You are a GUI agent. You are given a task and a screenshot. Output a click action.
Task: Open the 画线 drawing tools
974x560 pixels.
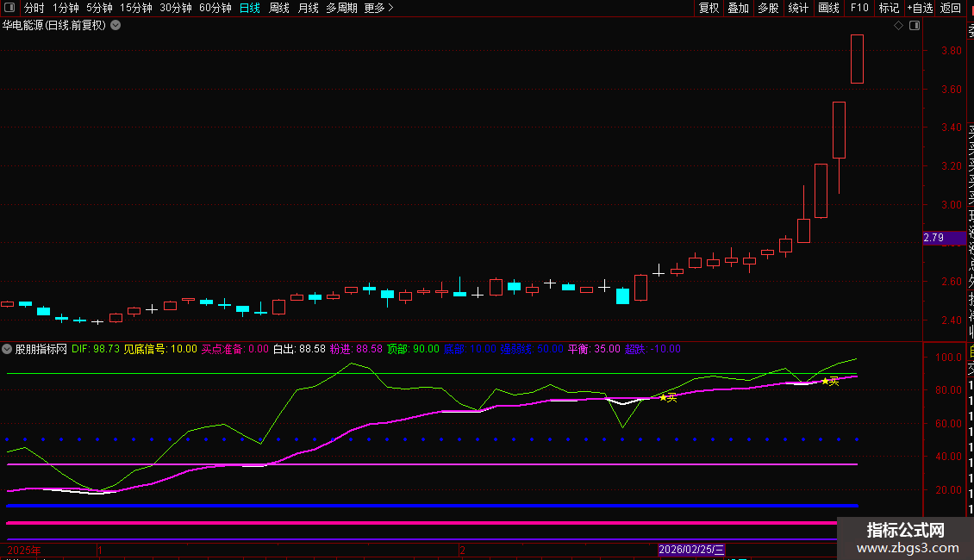click(828, 8)
